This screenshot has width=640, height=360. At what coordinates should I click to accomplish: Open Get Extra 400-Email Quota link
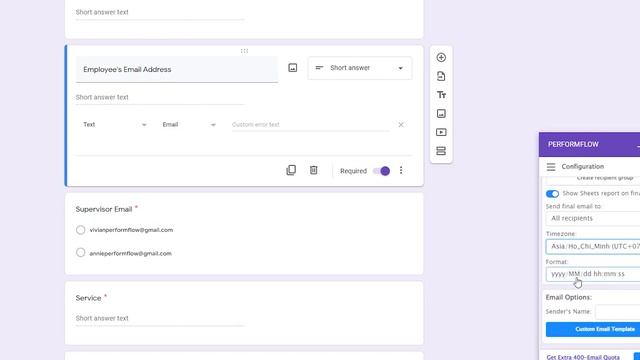583,357
